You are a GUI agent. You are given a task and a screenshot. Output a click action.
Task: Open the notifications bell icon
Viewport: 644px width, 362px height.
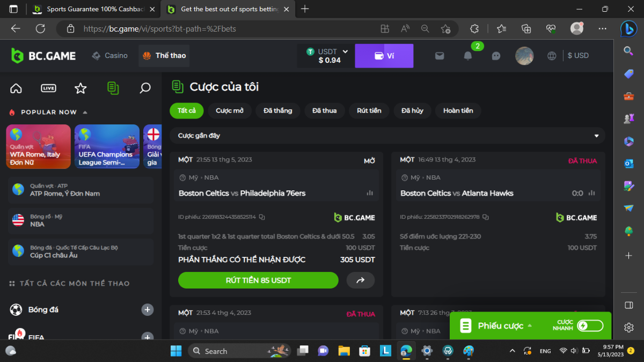[468, 56]
